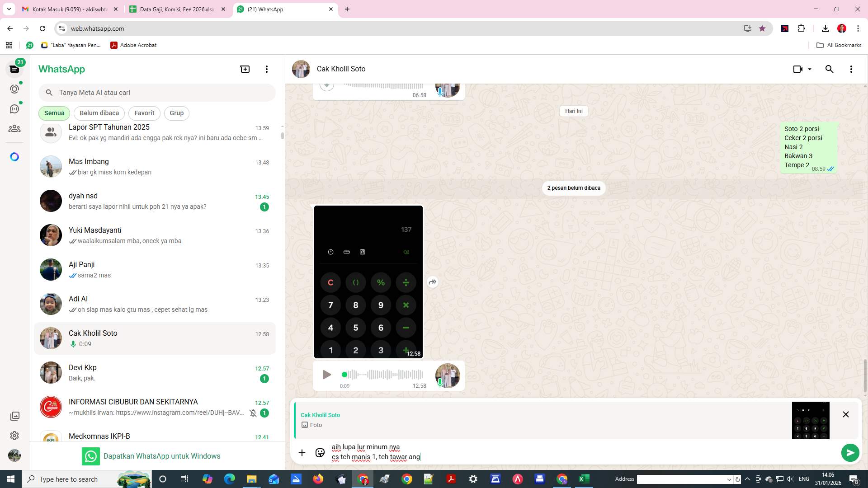The image size is (868, 488).
Task: Attach a file with the plus icon
Action: pos(302,452)
